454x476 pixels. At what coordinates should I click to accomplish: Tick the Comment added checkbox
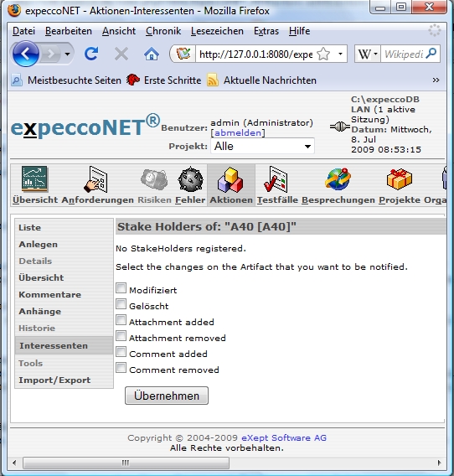[x=121, y=352]
